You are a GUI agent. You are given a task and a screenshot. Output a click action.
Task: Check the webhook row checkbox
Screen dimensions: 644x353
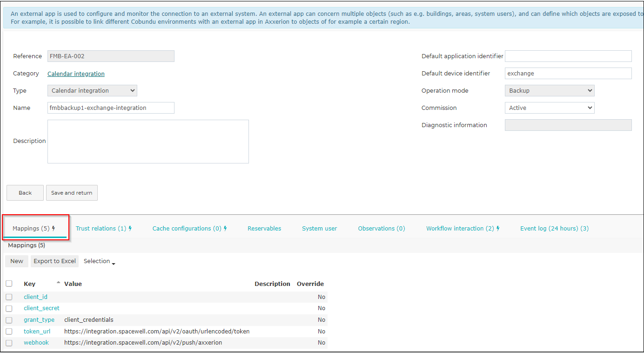click(x=9, y=343)
